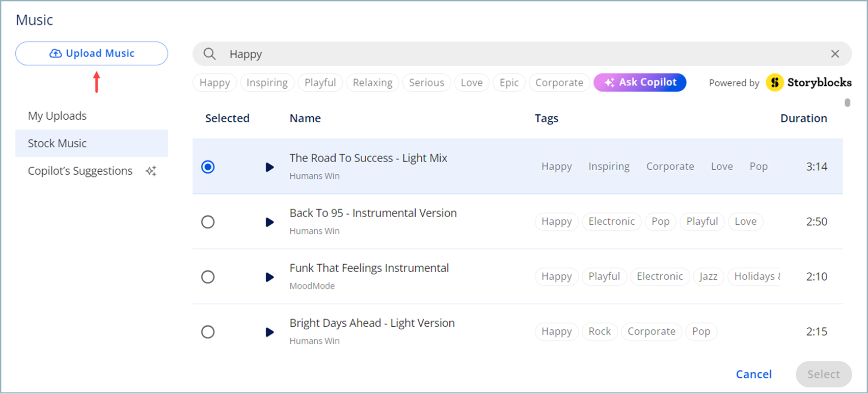This screenshot has width=868, height=394.
Task: Click Playful tag on Back To 95 row
Action: 702,221
